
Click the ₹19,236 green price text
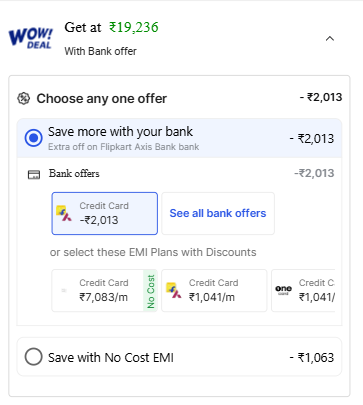[x=134, y=27]
